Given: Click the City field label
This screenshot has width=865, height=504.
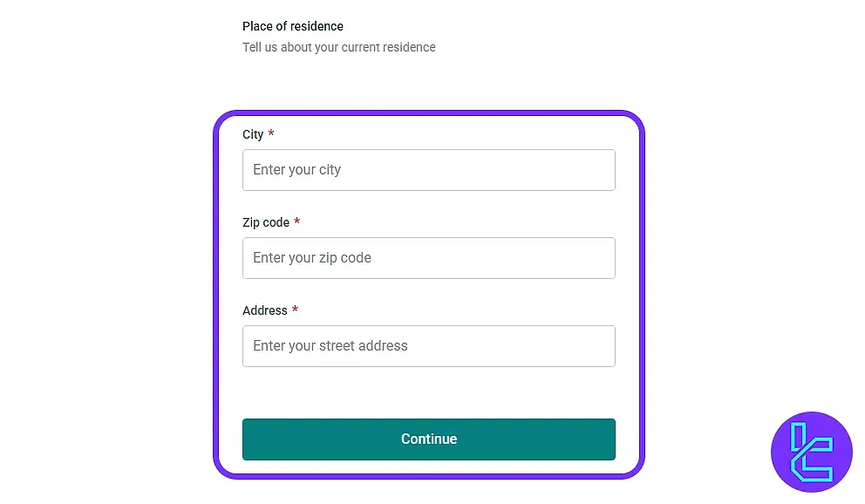Looking at the screenshot, I should tap(253, 134).
